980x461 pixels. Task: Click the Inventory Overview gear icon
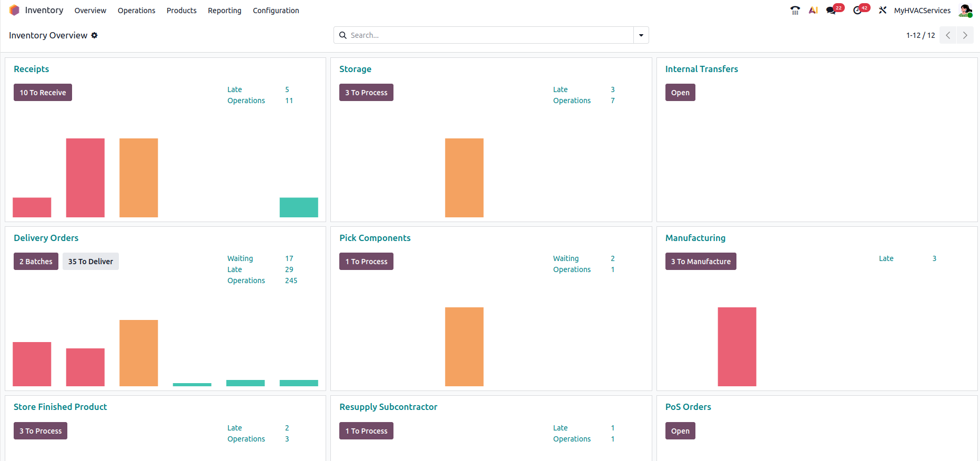pos(95,35)
